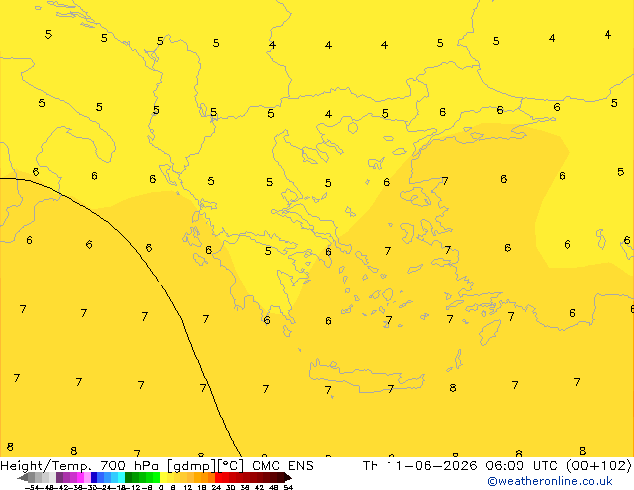Click the '54' legend scale label
This screenshot has width=634, height=490.
coord(288,487)
